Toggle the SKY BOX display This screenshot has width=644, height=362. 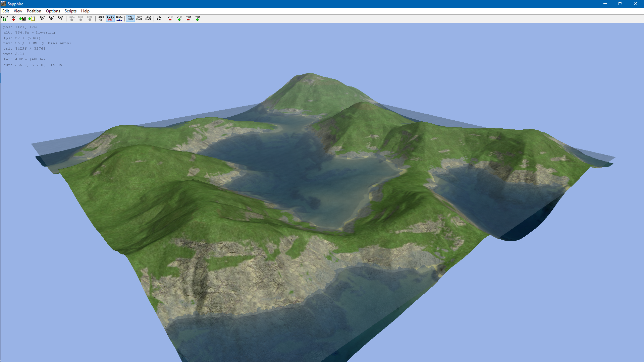(159, 18)
